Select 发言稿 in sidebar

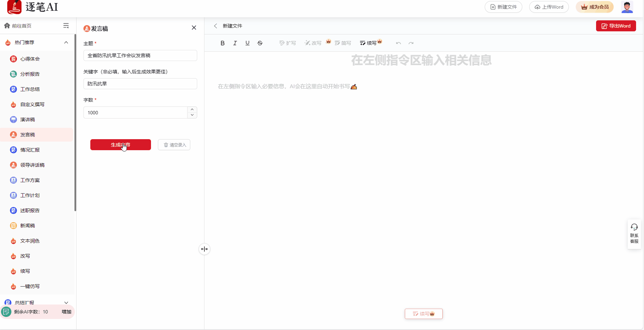37,135
